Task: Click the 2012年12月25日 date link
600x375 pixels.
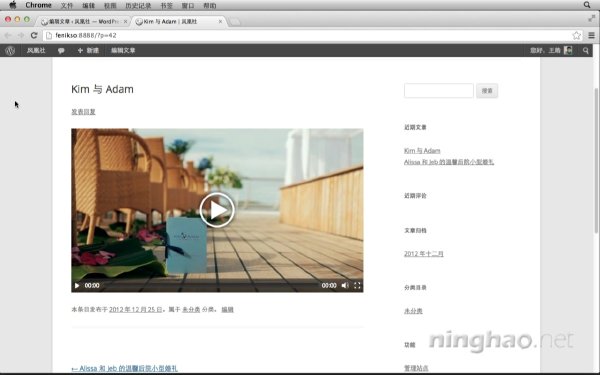Action: [x=136, y=309]
